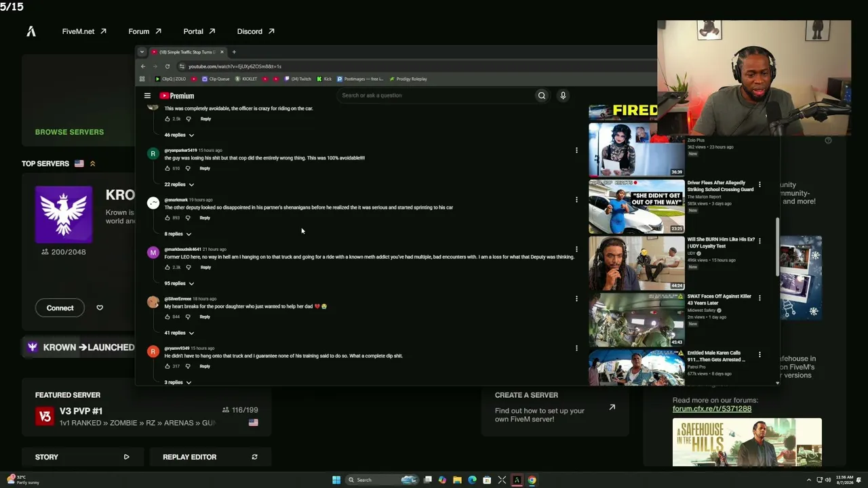Play the Driver Flees video thumbnail
868x488 pixels.
(x=637, y=206)
